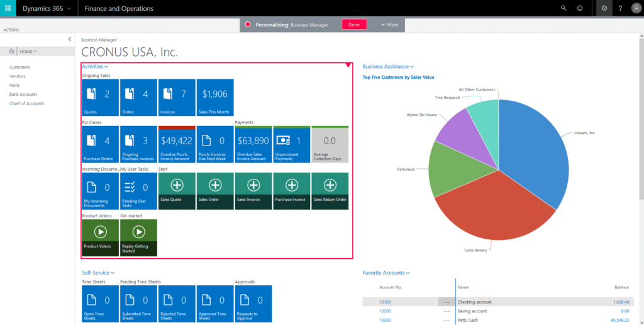Expand the More personalization options

[x=389, y=25]
